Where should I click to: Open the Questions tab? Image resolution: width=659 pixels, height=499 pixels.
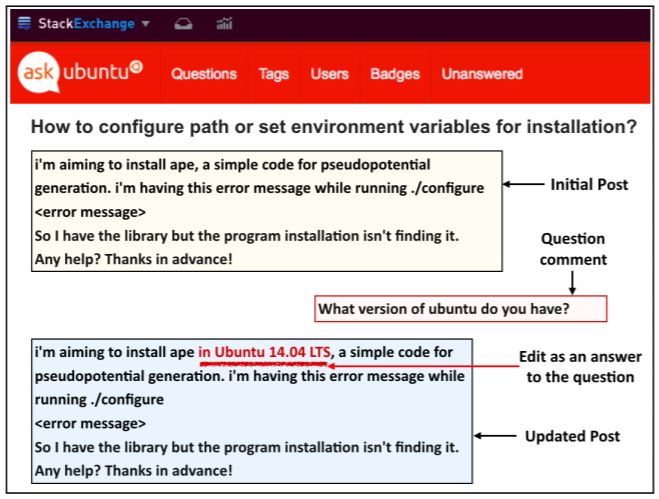tap(204, 74)
